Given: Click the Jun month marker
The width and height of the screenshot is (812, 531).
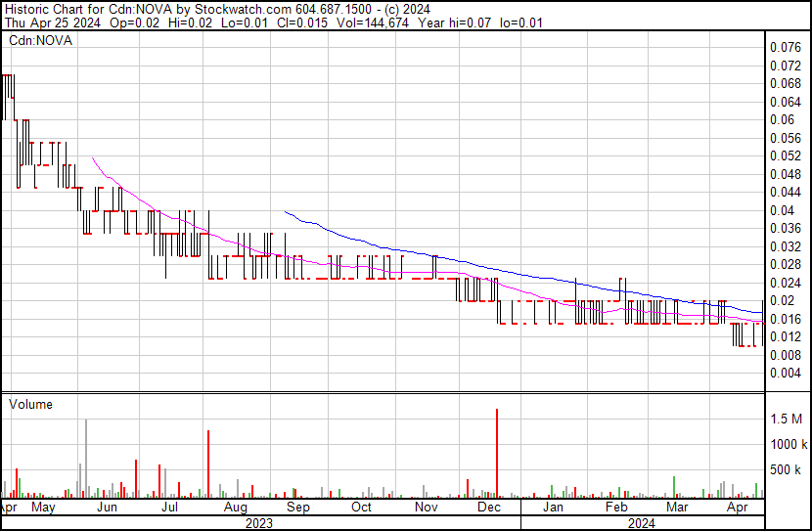Looking at the screenshot, I should click(x=106, y=509).
